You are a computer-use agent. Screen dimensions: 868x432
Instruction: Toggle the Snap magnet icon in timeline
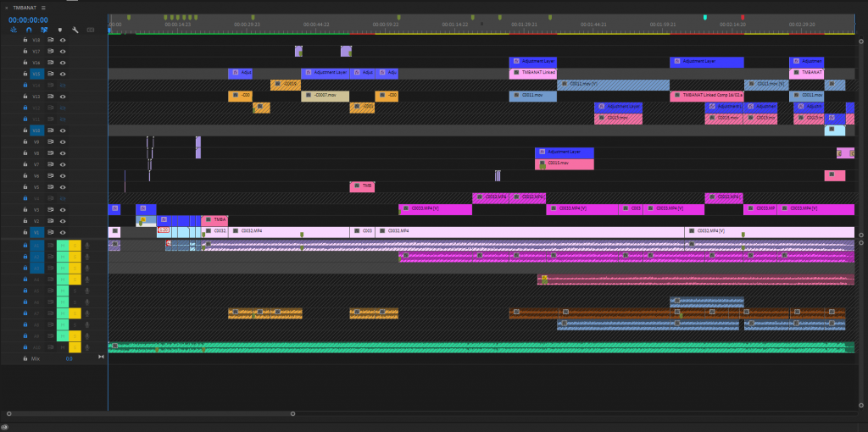29,30
